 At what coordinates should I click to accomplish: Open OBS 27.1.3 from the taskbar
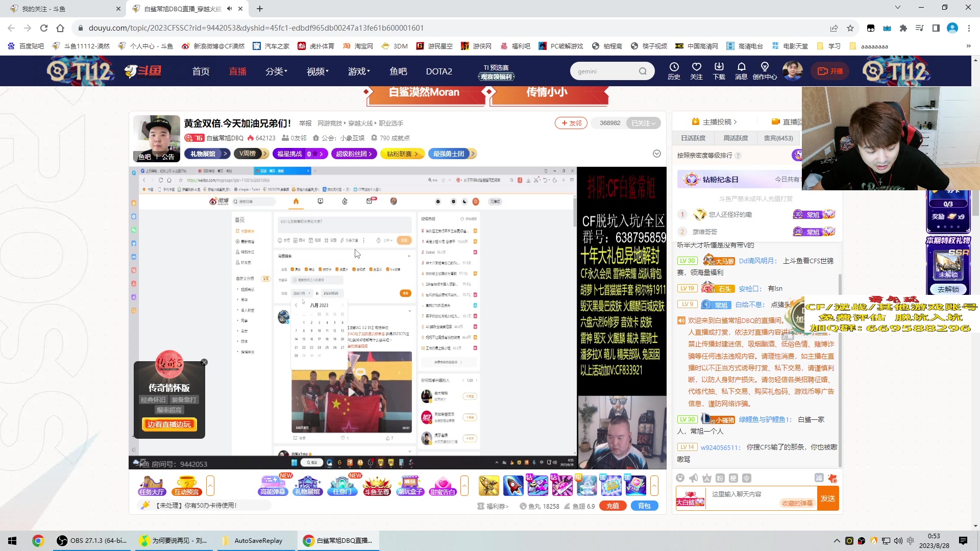coord(92,541)
